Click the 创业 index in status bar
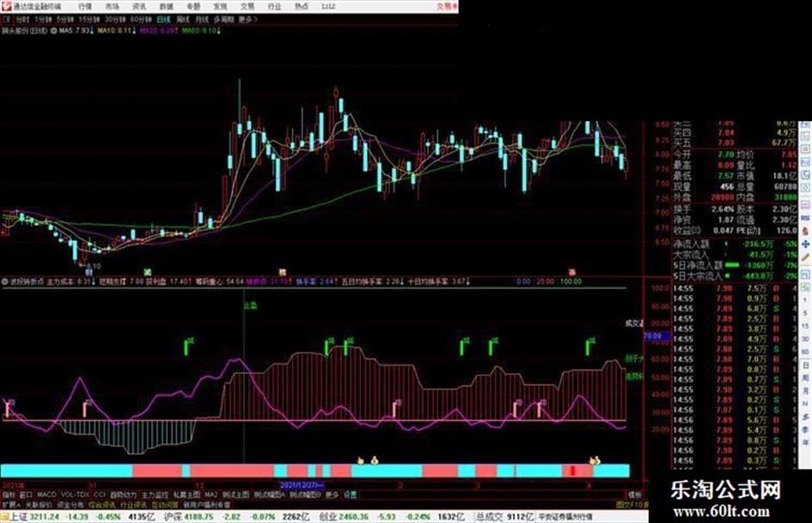 (327, 517)
